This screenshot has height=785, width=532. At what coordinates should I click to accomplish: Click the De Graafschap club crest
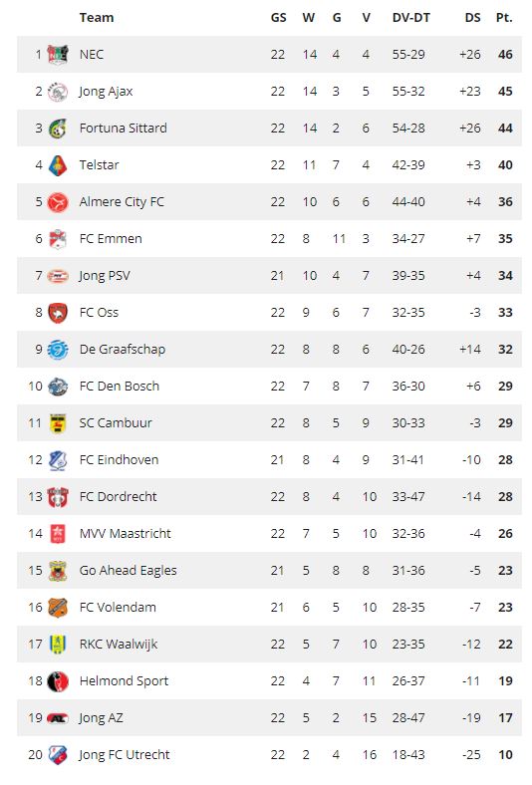(58, 349)
